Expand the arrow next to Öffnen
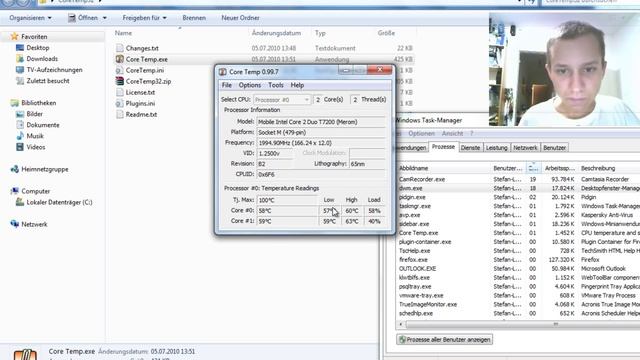 (x=104, y=18)
